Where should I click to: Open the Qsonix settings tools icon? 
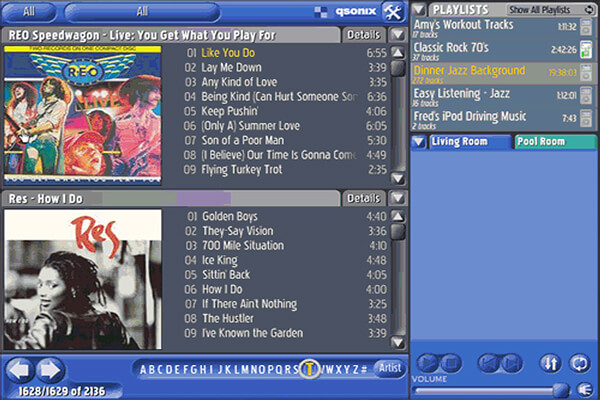tap(393, 12)
